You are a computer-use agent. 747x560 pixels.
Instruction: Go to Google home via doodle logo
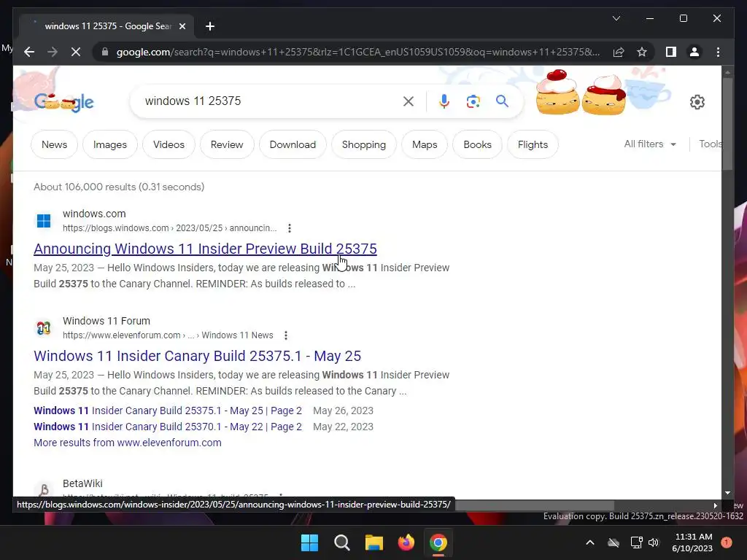point(64,102)
